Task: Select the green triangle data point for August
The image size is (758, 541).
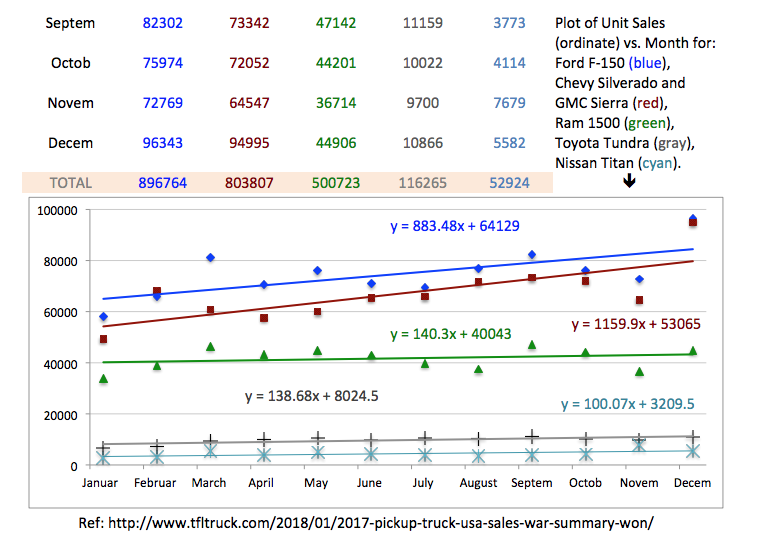Action: point(479,369)
